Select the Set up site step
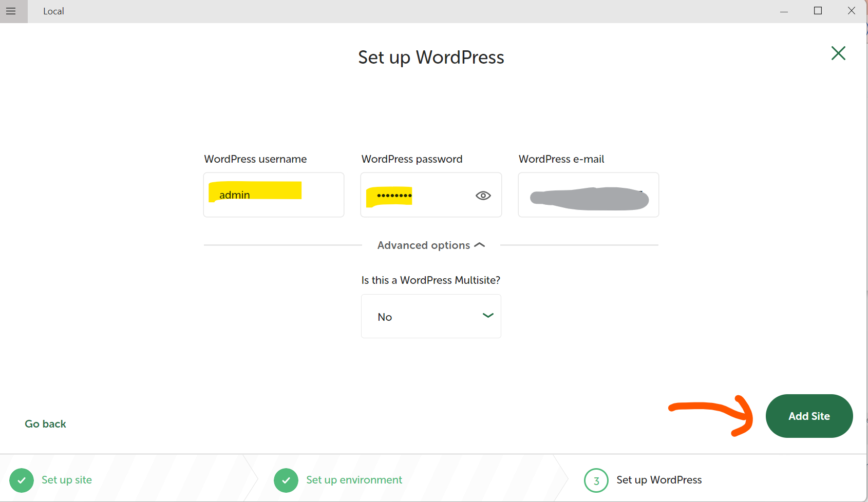This screenshot has width=868, height=502. [67, 480]
